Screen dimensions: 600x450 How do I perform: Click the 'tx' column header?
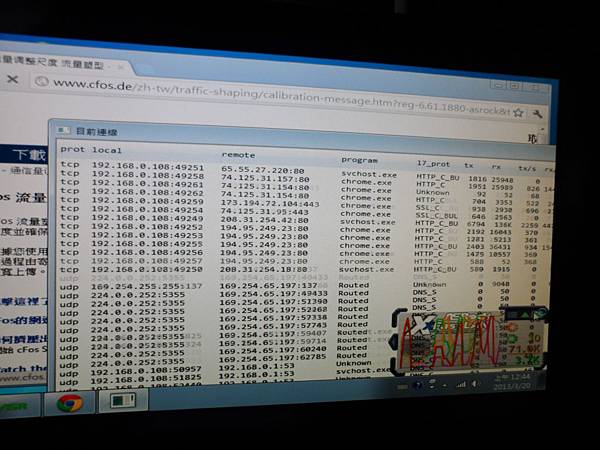[x=469, y=166]
